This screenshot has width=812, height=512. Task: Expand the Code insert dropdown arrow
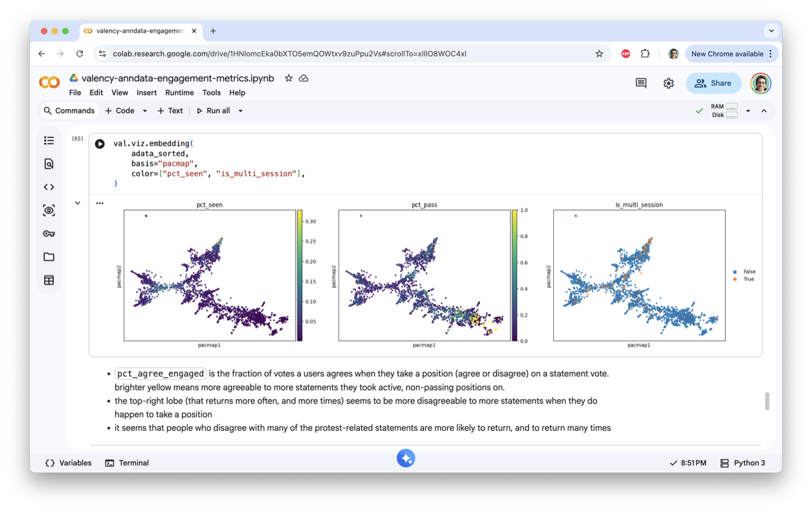(x=144, y=111)
